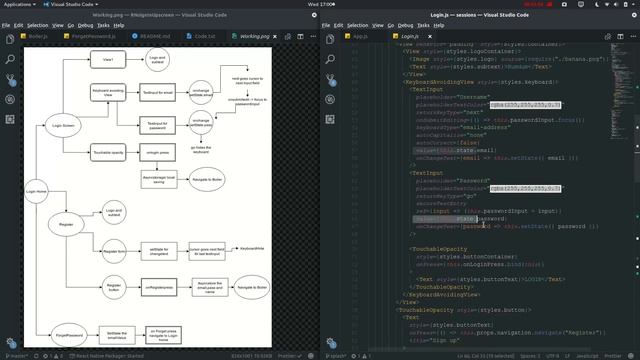Split editor in the Working.png window
Screen dimensions: 640x360
click(300, 36)
